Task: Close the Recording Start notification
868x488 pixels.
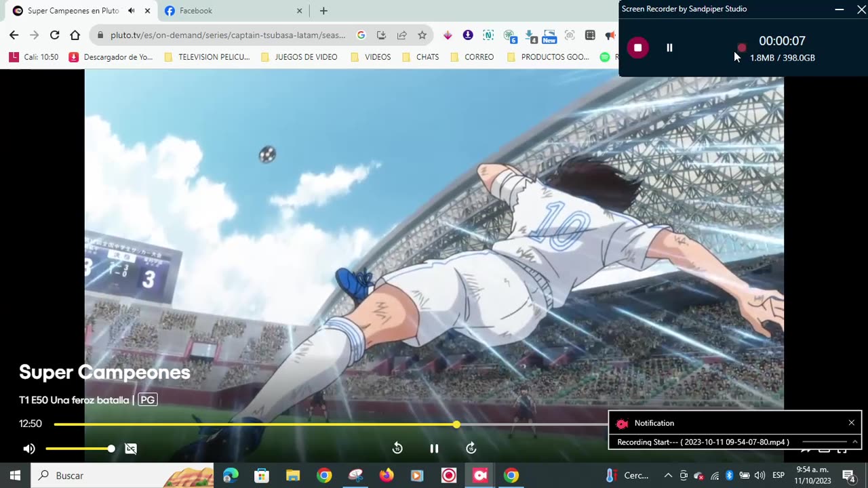Action: 852,423
